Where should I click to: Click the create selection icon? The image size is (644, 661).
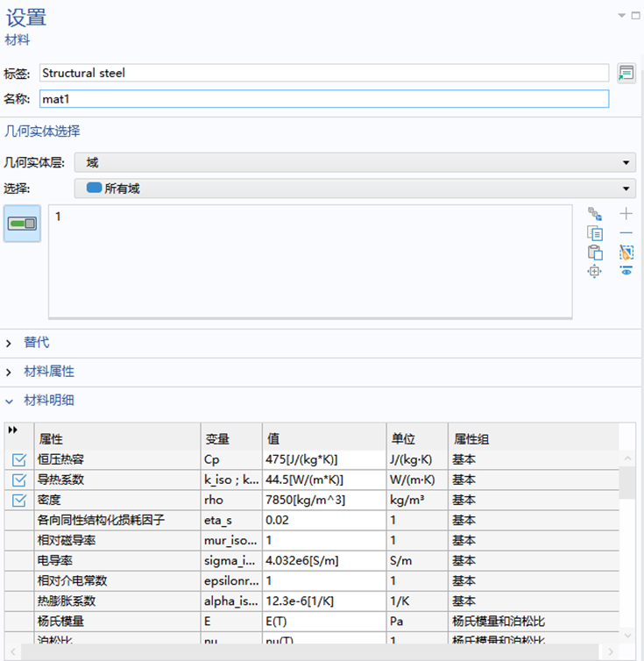click(595, 214)
